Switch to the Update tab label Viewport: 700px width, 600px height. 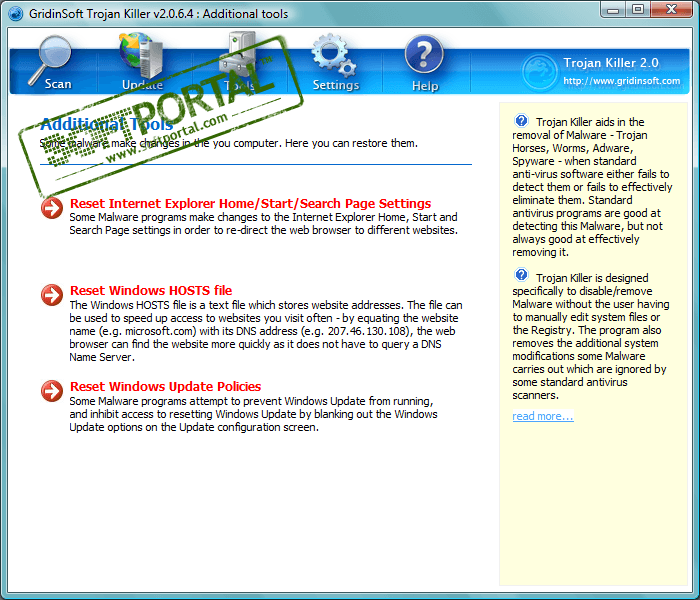tap(142, 84)
